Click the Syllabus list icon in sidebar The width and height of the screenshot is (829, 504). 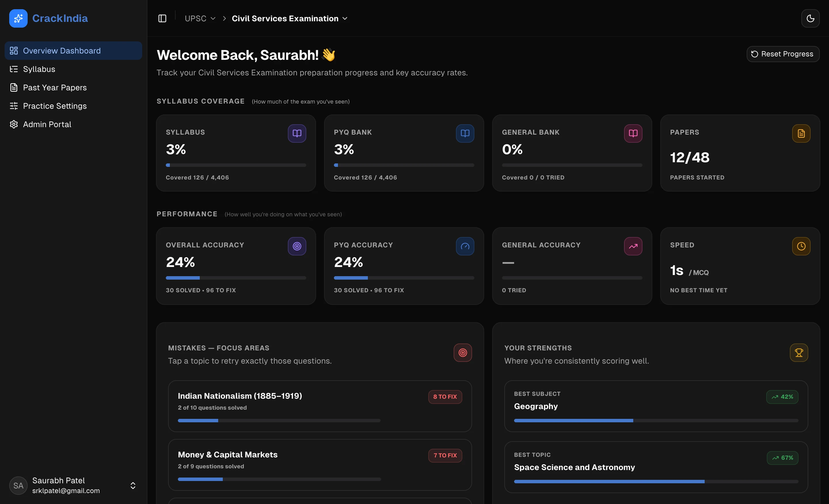coord(14,69)
